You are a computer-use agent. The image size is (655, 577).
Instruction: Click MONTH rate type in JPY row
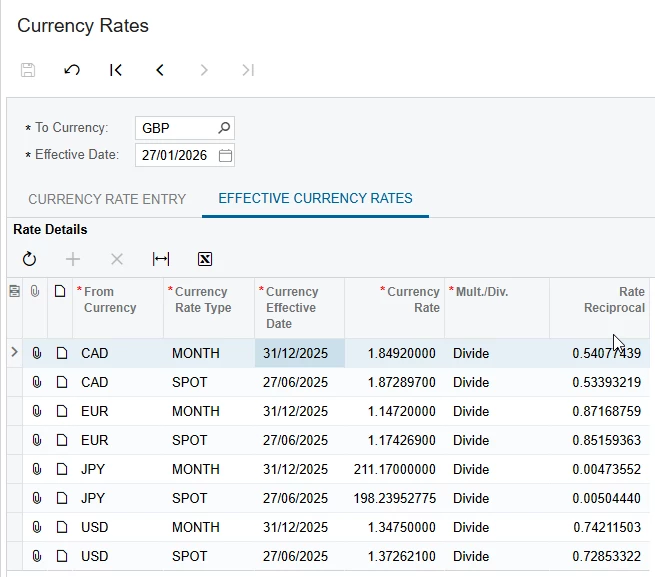209,469
